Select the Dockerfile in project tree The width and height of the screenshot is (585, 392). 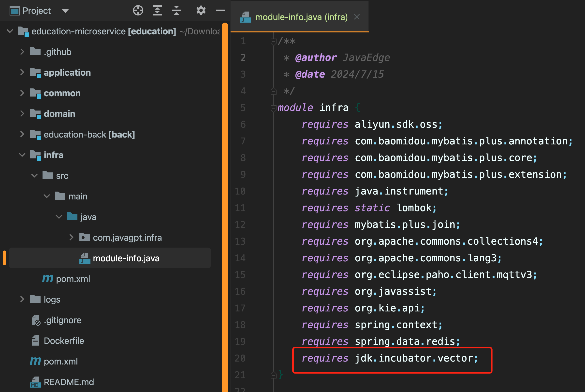(64, 341)
